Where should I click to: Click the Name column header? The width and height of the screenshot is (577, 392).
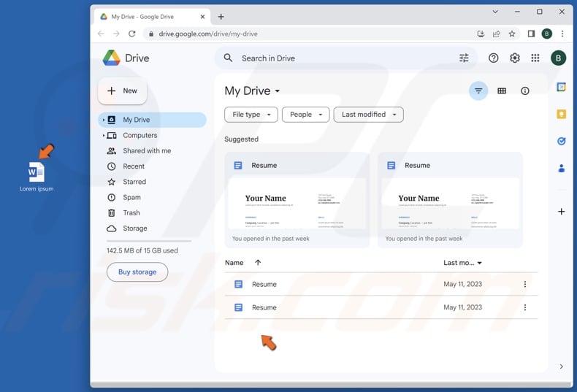coord(234,263)
